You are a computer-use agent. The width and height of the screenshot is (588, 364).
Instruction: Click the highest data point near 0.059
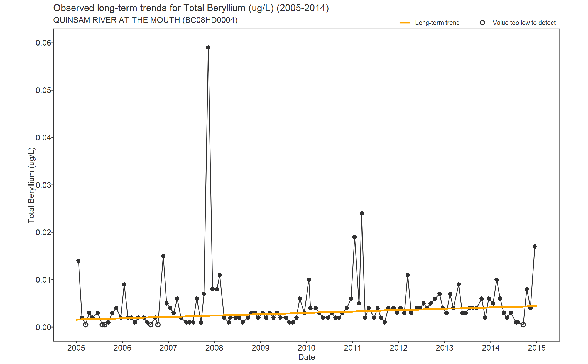[x=208, y=48]
